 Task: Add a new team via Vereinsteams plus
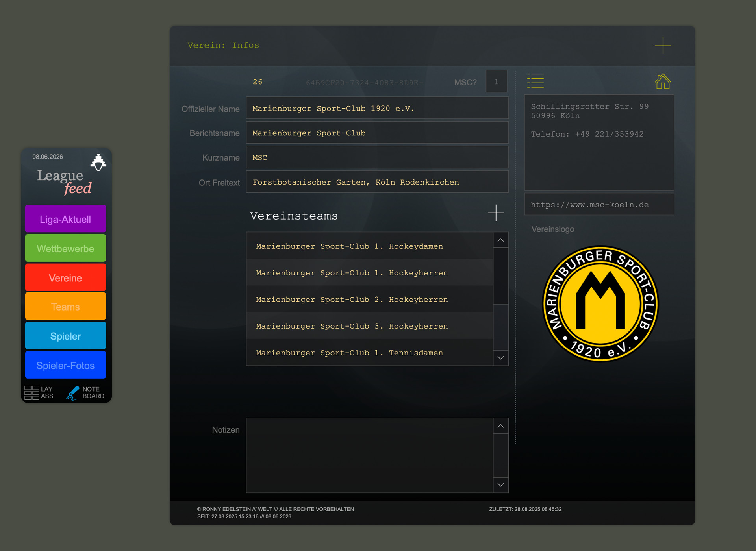pyautogui.click(x=496, y=213)
